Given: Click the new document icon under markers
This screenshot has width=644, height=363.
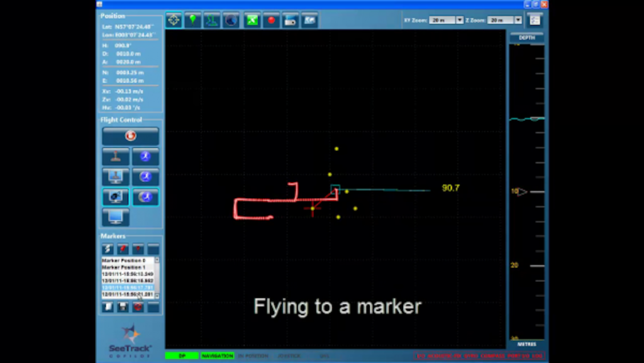Looking at the screenshot, I should pyautogui.click(x=108, y=307).
